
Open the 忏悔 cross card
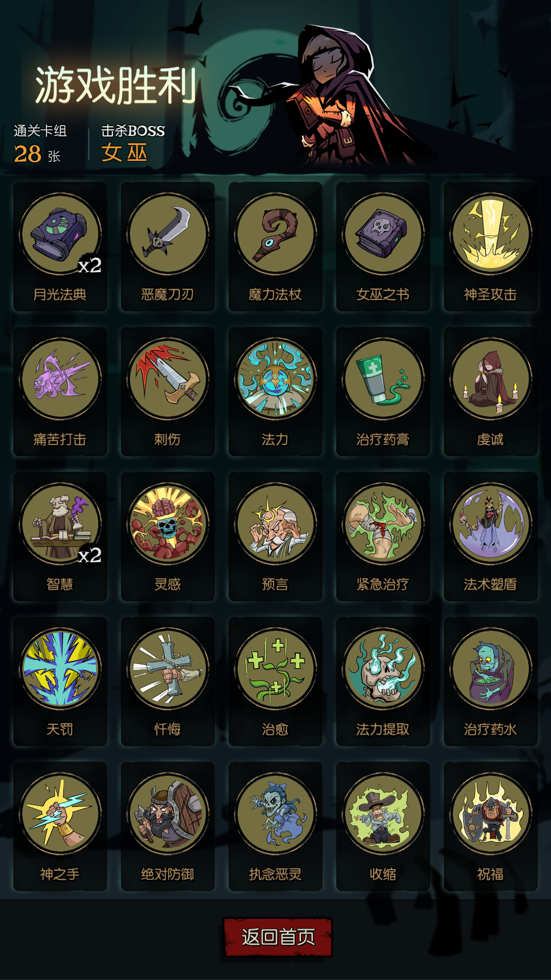(x=168, y=681)
